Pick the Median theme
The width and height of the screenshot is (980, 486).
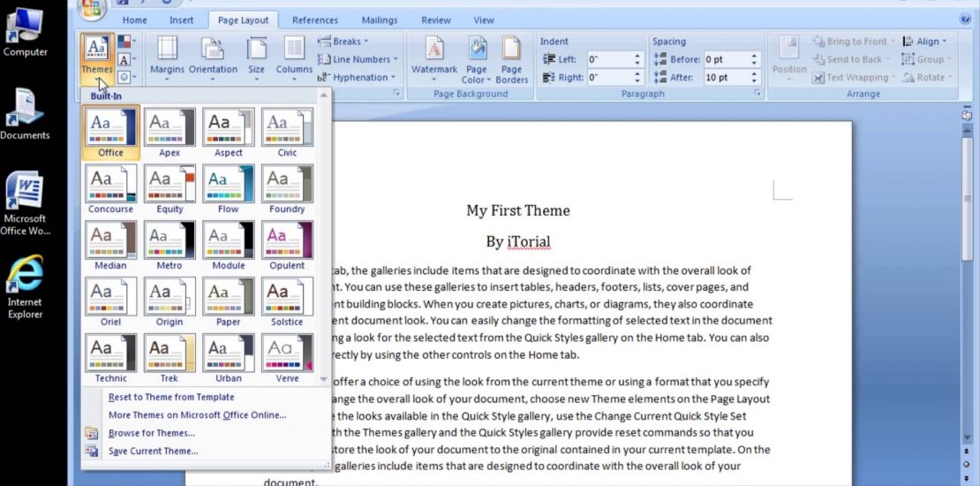click(x=110, y=245)
